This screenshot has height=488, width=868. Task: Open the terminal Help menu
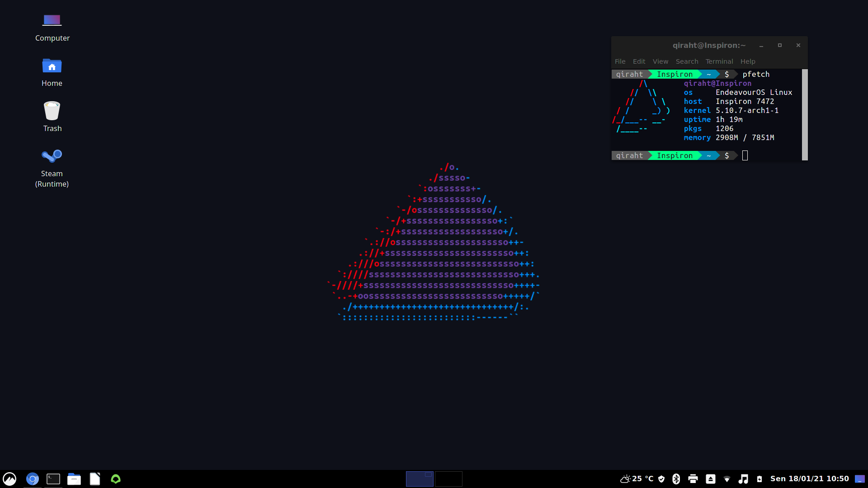[748, 61]
